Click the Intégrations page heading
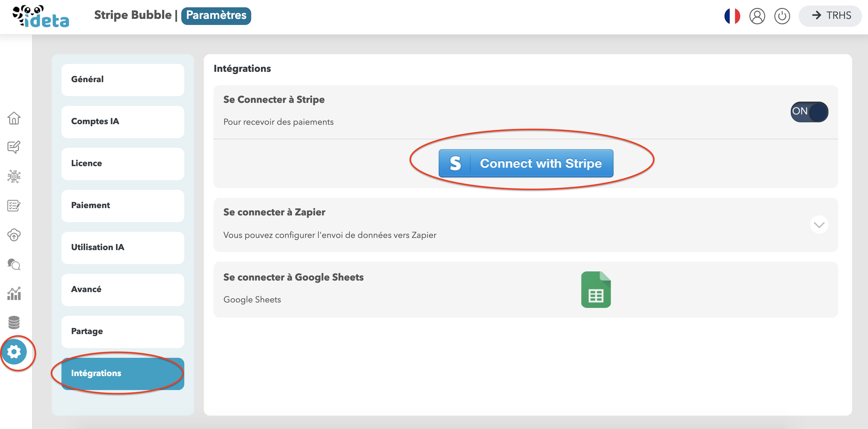Viewport: 868px width, 429px height. coord(242,69)
